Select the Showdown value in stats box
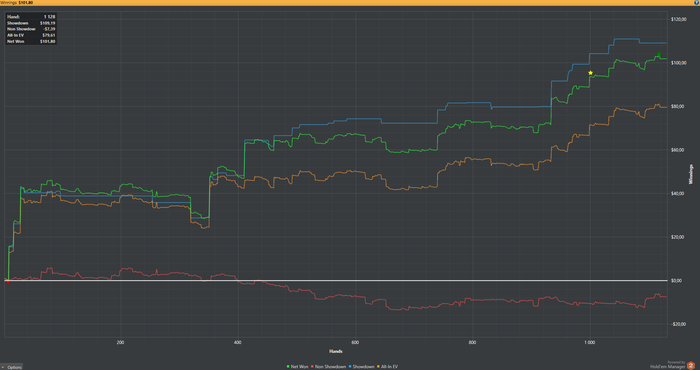Screen dimensions: 700x370 coord(47,23)
